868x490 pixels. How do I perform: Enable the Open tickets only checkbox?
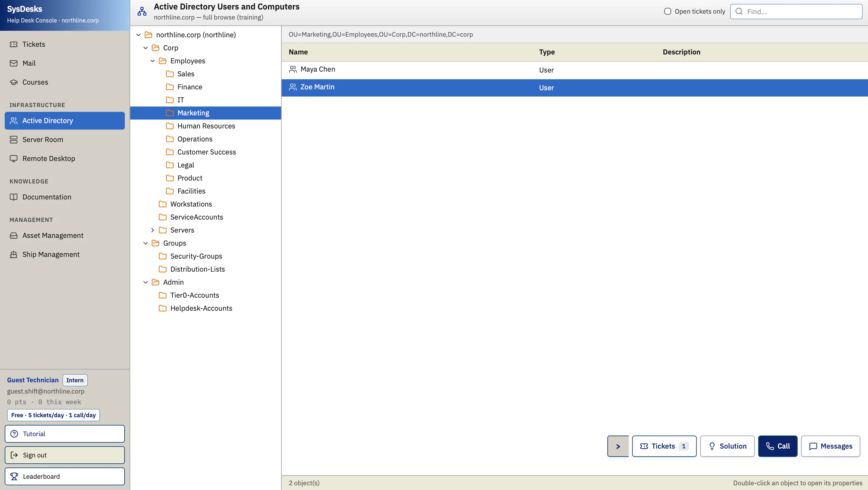click(667, 11)
